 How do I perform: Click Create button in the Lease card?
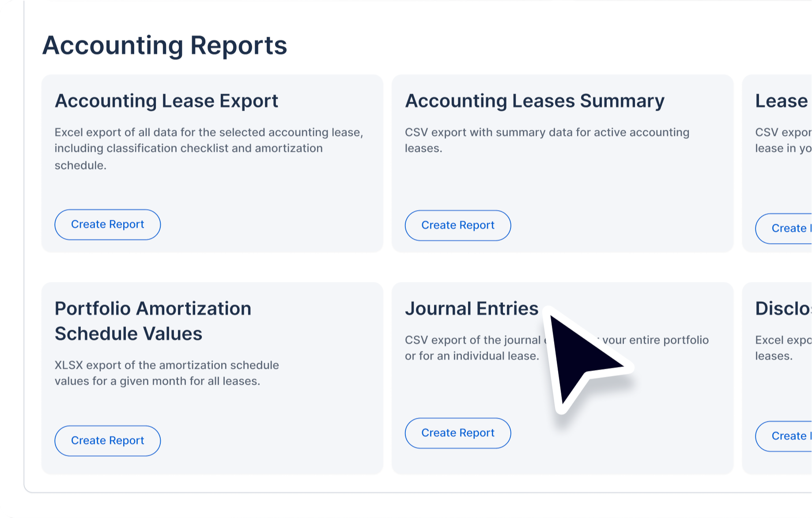[x=784, y=229]
